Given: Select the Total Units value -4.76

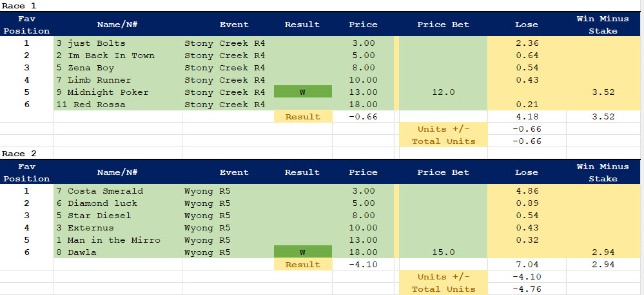Looking at the screenshot, I should point(527,289).
